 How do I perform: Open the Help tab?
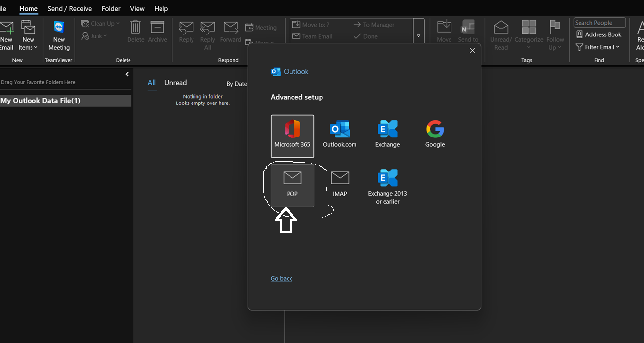tap(161, 8)
